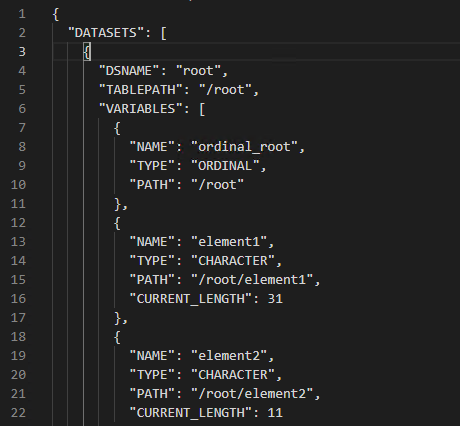Image resolution: width=460 pixels, height=426 pixels.
Task: Click the "element1" name value
Action: coord(229,242)
